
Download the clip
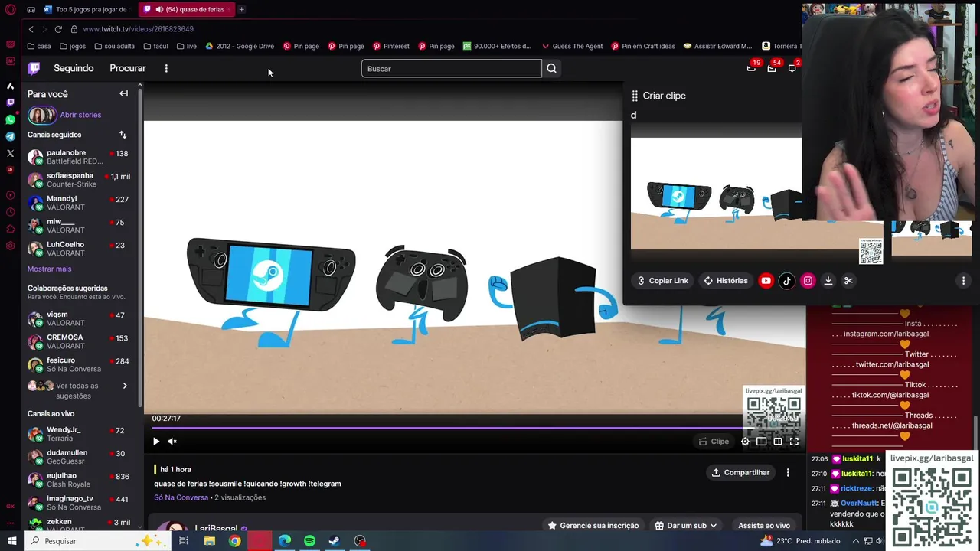(828, 281)
